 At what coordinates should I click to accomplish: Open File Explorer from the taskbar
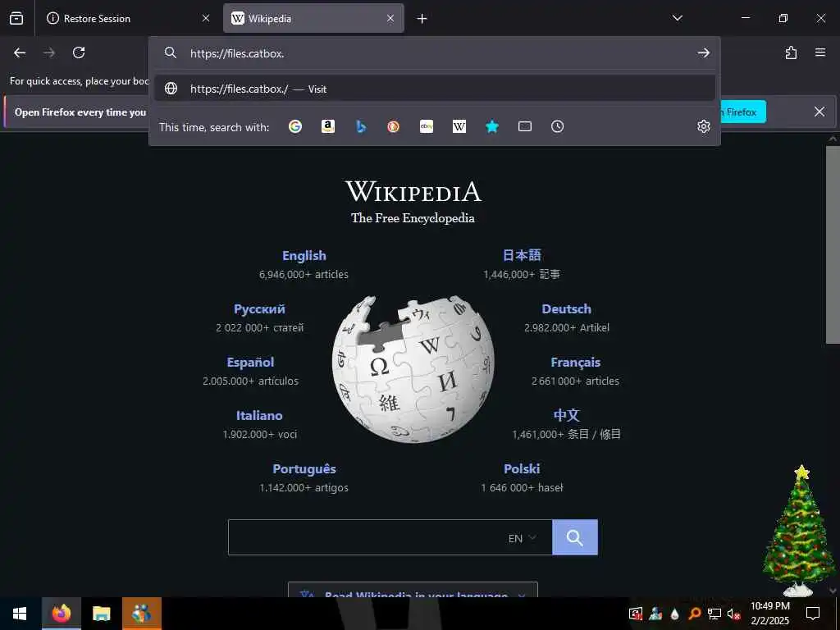tap(101, 614)
